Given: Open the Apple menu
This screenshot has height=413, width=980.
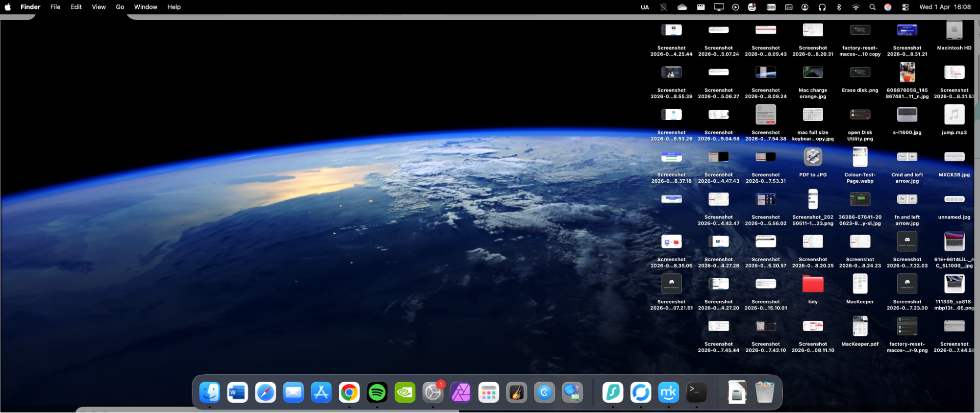Looking at the screenshot, I should (8, 7).
